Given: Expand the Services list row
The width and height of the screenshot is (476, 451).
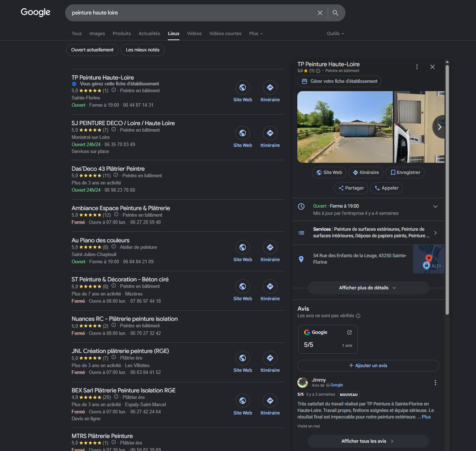Looking at the screenshot, I should (368, 233).
